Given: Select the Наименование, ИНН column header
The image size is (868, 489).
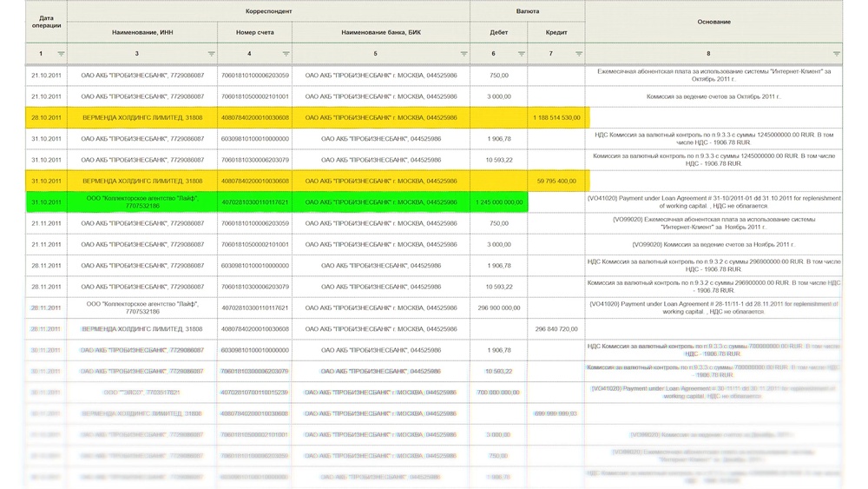Looking at the screenshot, I should [142, 32].
